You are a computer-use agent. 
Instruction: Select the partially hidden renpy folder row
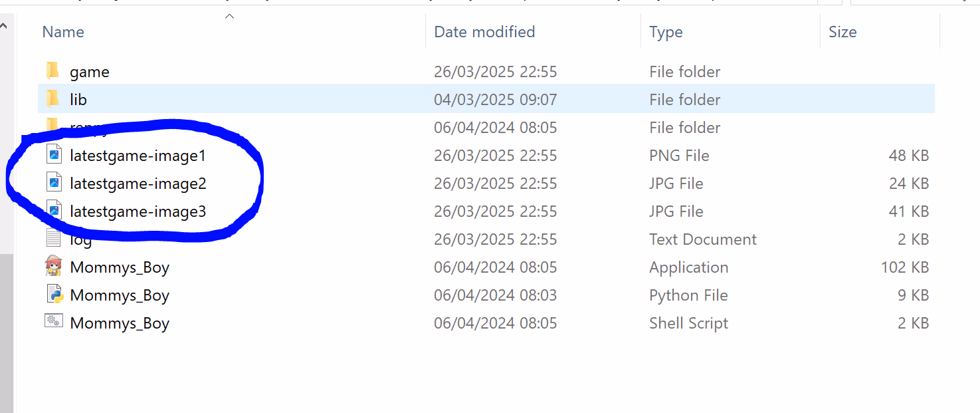click(486, 127)
